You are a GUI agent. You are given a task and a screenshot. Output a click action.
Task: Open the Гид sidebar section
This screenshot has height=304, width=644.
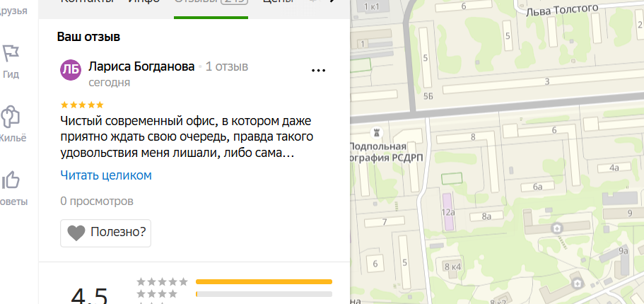pos(11,62)
